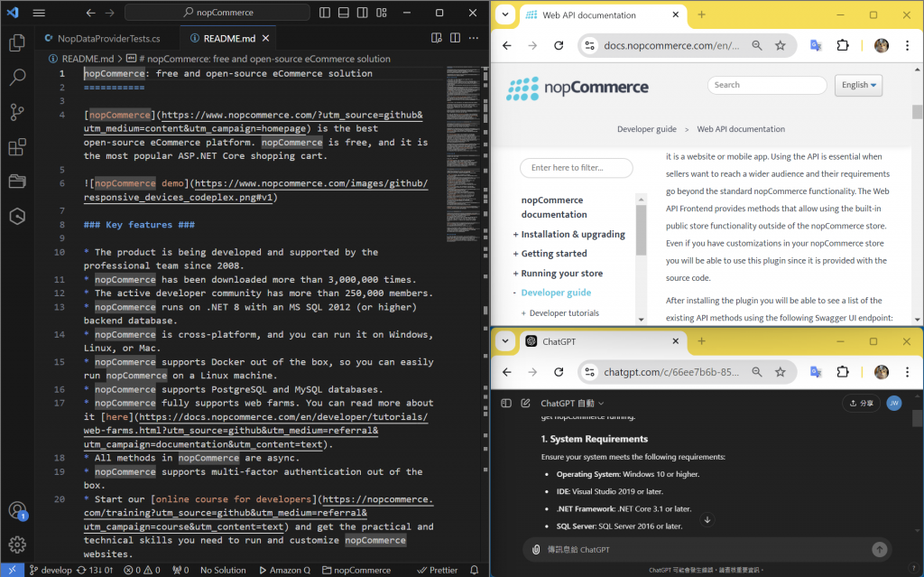The width and height of the screenshot is (924, 577).
Task: Click the nopCommerce docs Search field
Action: [x=767, y=85]
